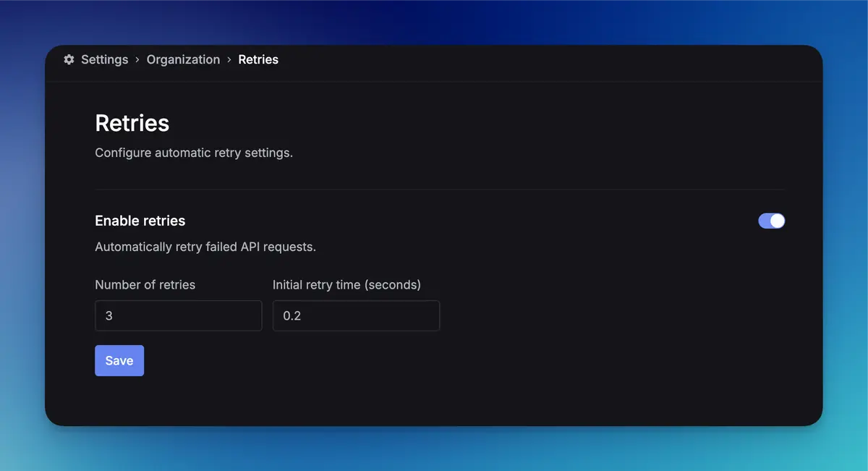The image size is (868, 471).
Task: Disable the Enable retries toggle switch
Action: (771, 221)
